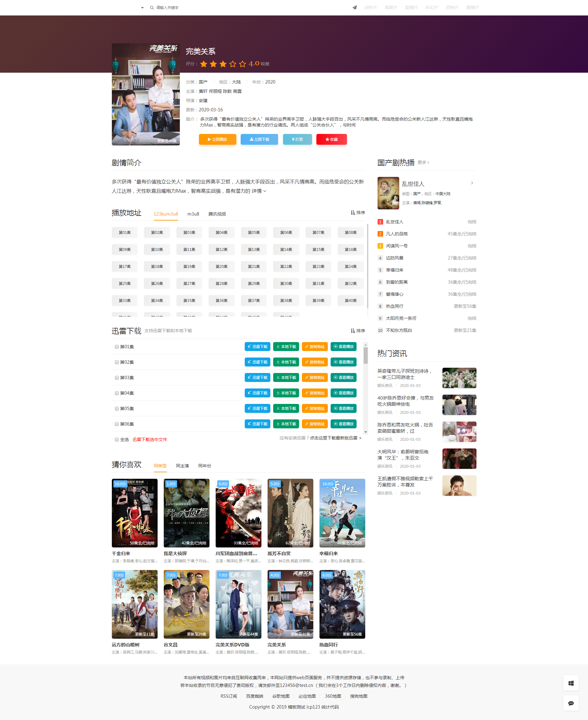Screen dimensions: 588x720
Task: Switch to the m3u8 source tab
Action: 193,214
